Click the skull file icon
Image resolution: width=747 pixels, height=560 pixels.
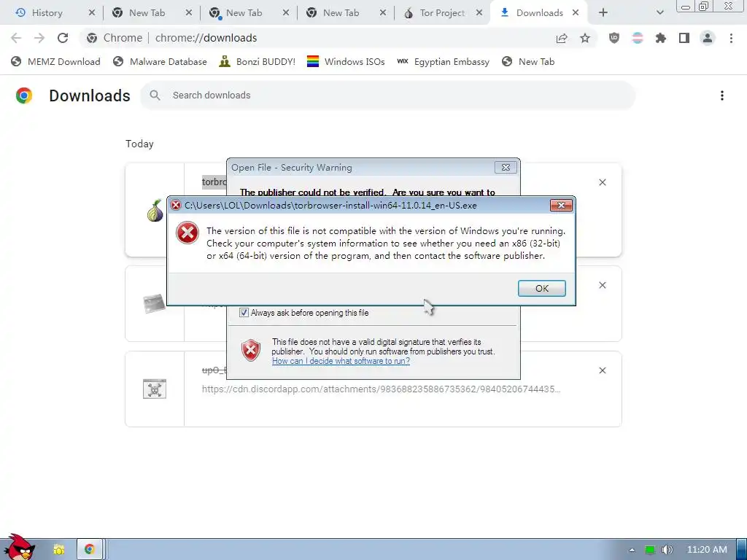click(155, 389)
